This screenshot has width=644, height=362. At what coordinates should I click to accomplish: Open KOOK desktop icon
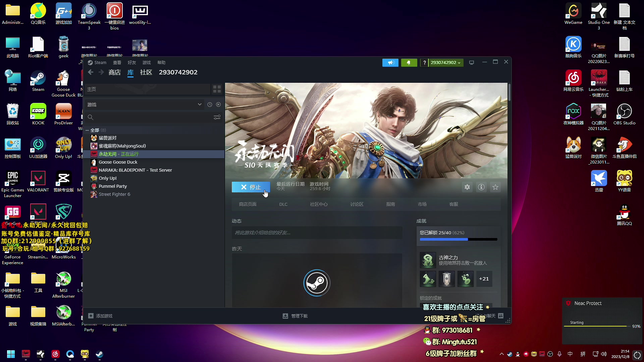pos(38,115)
